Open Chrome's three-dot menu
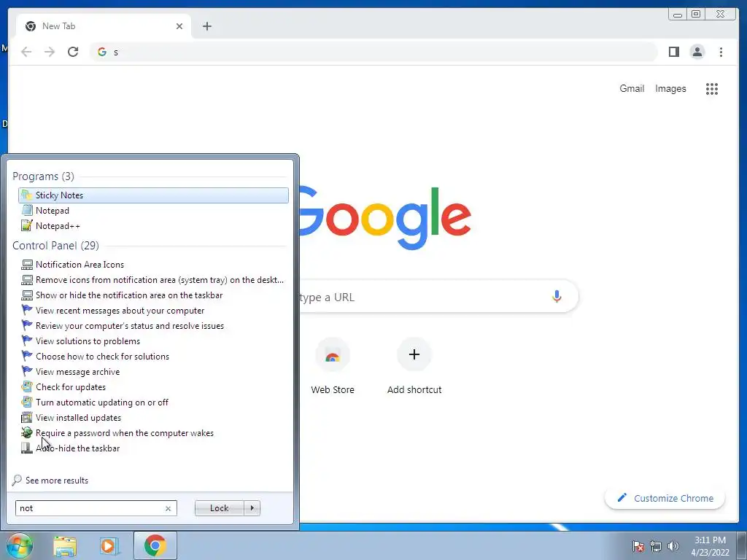Image resolution: width=747 pixels, height=560 pixels. point(721,52)
